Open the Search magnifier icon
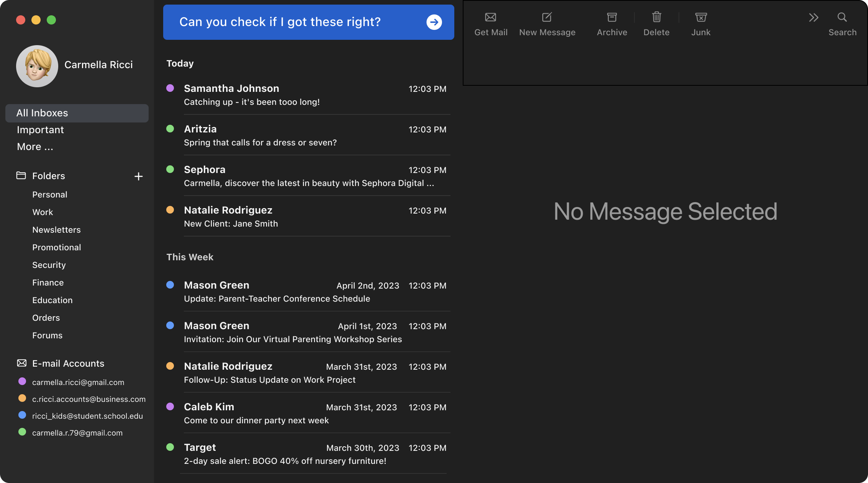The image size is (868, 483). (842, 17)
